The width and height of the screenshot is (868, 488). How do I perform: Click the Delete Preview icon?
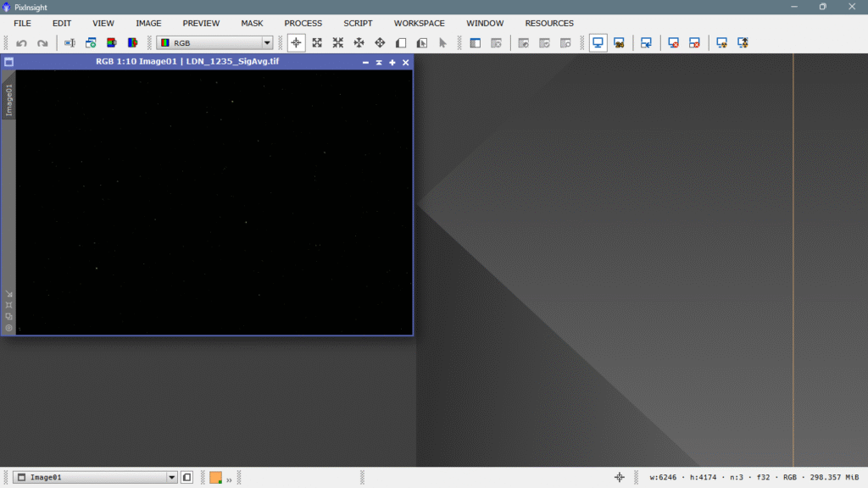tap(496, 43)
